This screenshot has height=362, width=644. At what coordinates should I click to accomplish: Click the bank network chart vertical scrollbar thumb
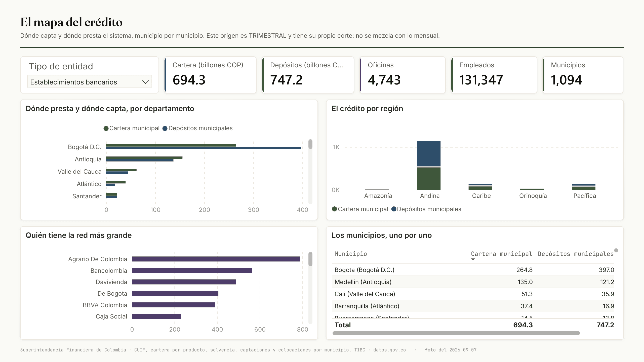(310, 259)
